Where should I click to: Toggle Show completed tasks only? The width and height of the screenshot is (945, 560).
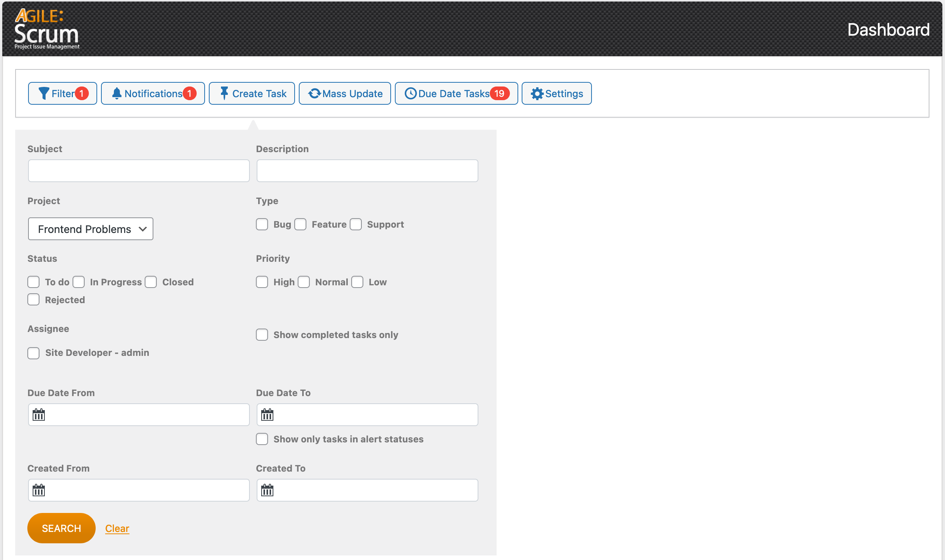[262, 335]
